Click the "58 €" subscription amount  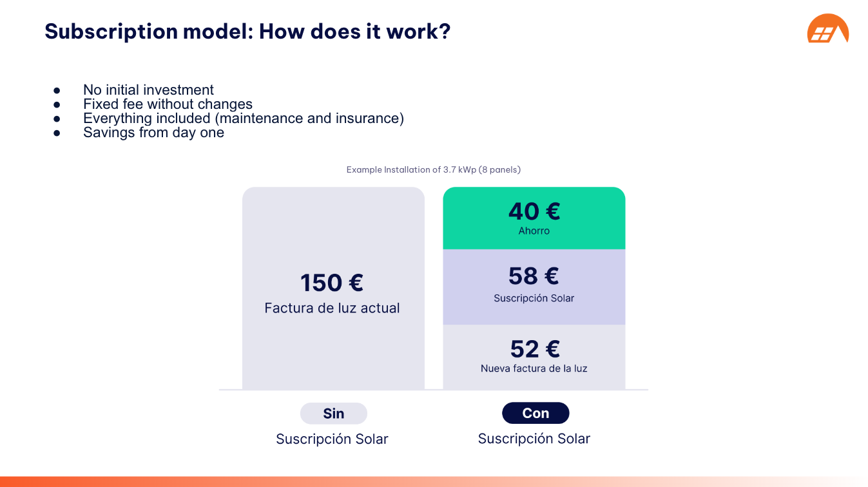tap(534, 276)
